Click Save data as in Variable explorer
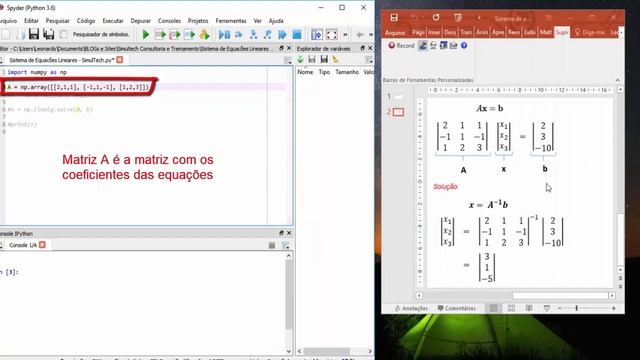The image size is (640, 360). click(x=324, y=60)
